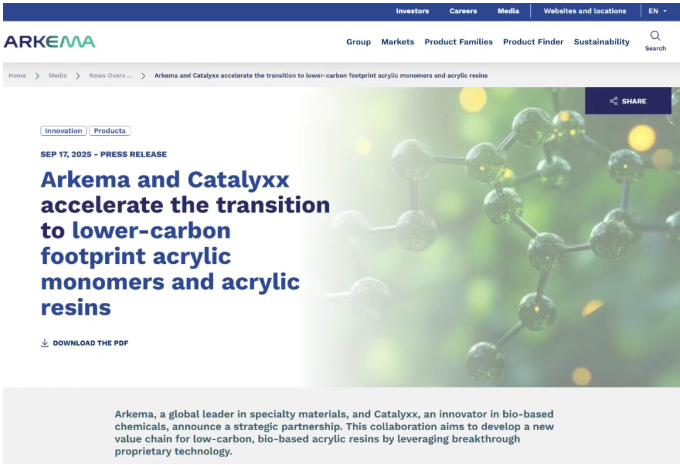Click the Media breadcrumb item
Image resolution: width=680 pixels, height=465 pixels.
(58, 75)
